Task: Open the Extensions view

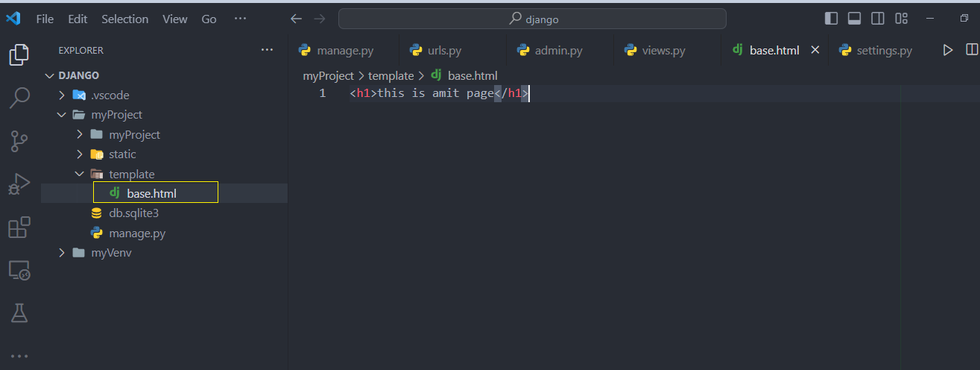Action: [x=19, y=227]
